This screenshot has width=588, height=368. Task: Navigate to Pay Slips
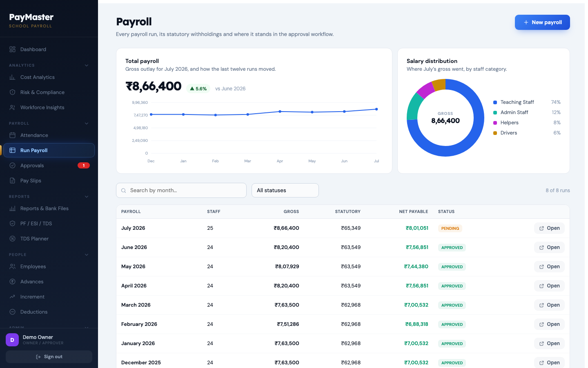pyautogui.click(x=49, y=181)
